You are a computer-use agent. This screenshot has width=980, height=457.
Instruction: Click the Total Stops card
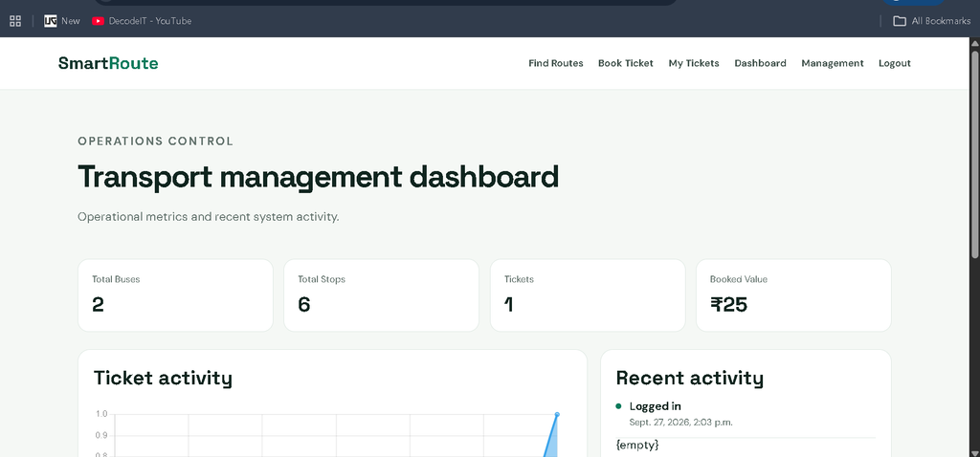point(381,295)
